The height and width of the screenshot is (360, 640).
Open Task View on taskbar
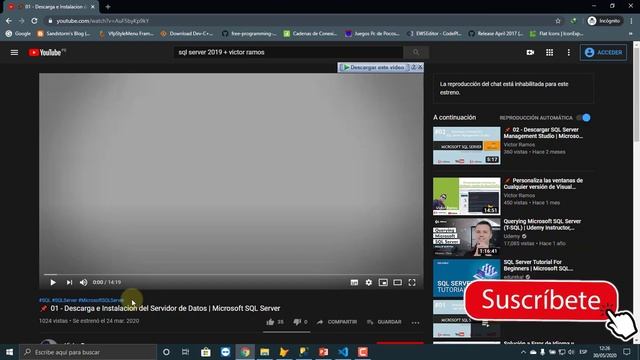[x=185, y=352]
